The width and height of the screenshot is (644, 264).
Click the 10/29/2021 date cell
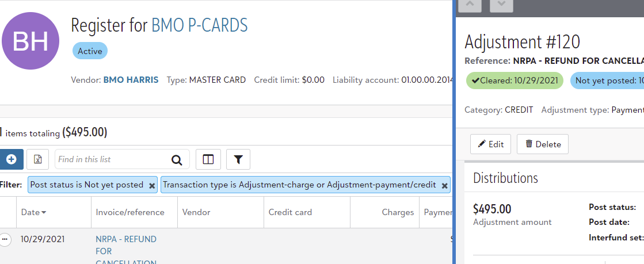[x=43, y=239]
